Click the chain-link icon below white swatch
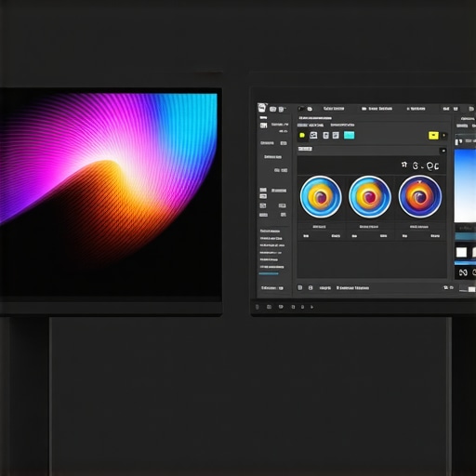 tap(463, 272)
